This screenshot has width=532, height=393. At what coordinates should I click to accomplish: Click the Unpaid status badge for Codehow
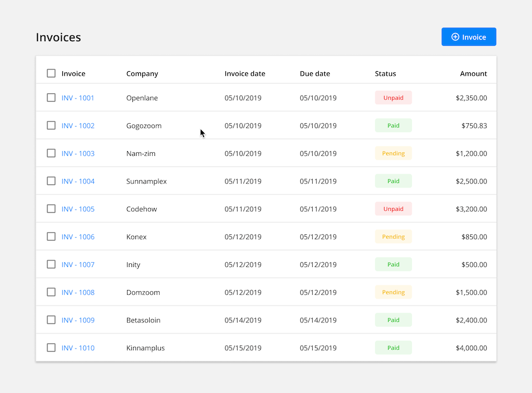pos(393,208)
